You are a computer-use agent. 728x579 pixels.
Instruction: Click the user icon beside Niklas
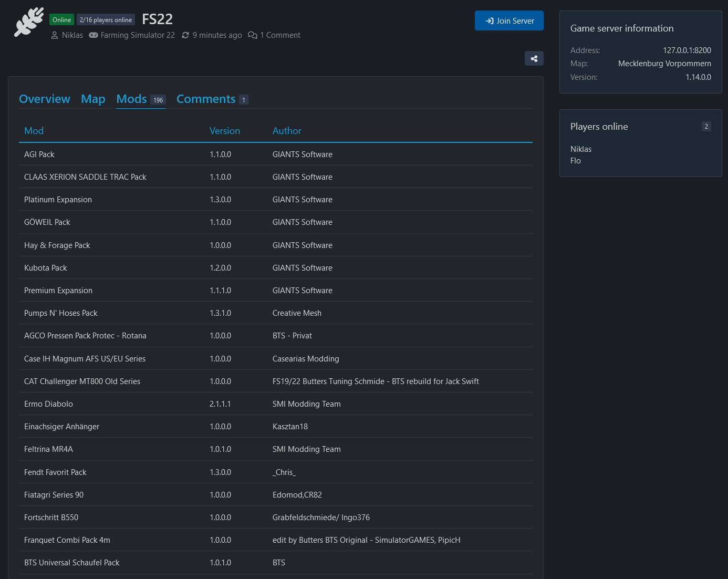point(55,35)
